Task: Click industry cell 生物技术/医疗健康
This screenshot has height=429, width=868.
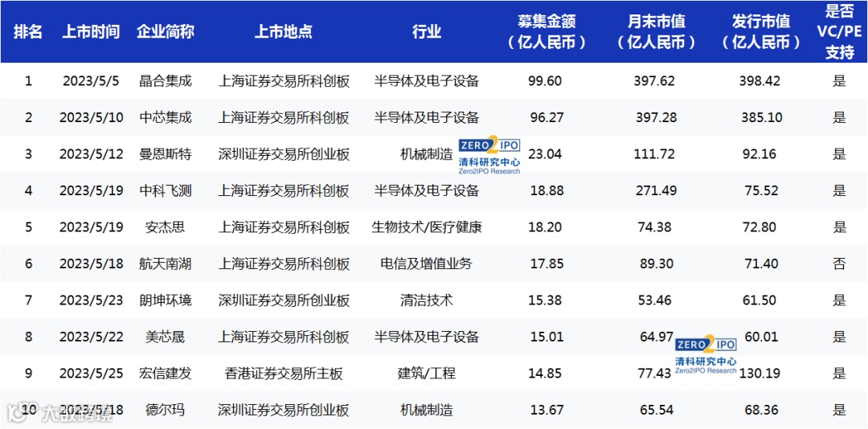Action: coord(427,227)
